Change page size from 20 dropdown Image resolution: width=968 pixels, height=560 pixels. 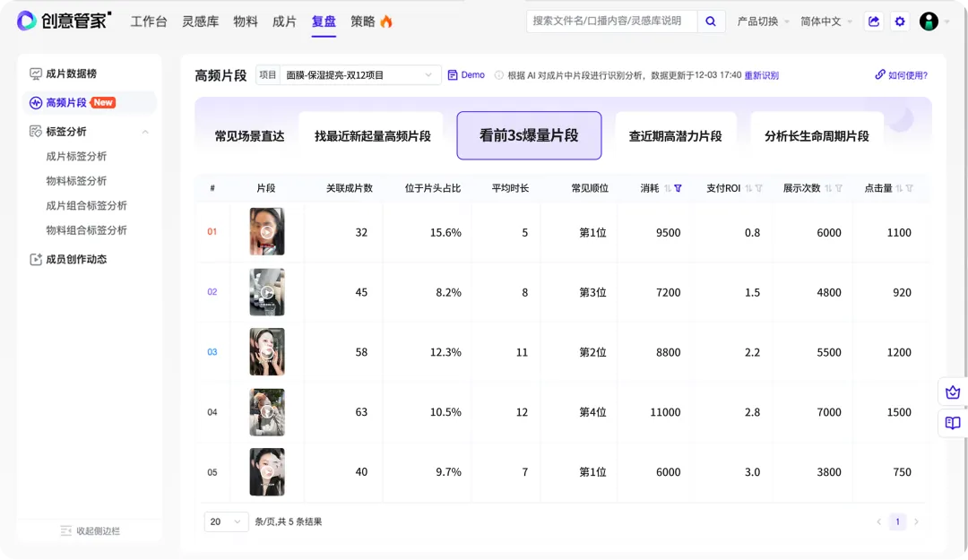pyautogui.click(x=227, y=521)
